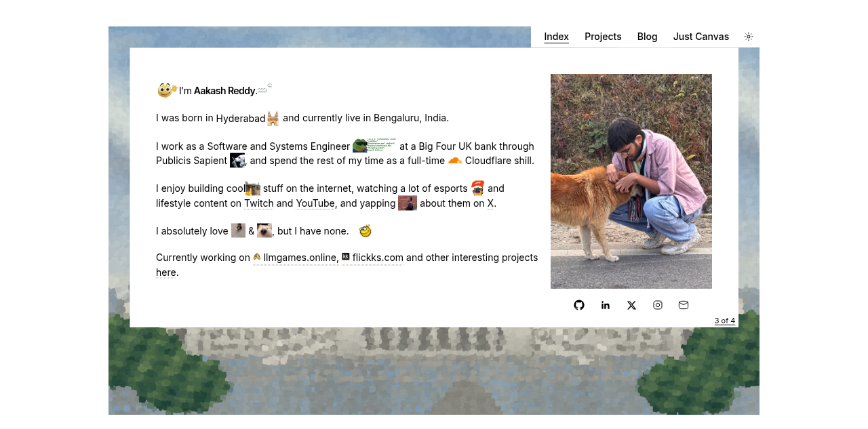Screen dimensions: 868x429
Task: Click the profile photo with dog
Action: [631, 181]
